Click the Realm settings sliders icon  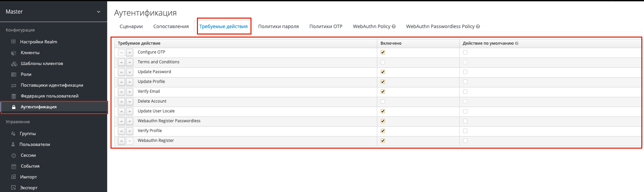(x=14, y=42)
